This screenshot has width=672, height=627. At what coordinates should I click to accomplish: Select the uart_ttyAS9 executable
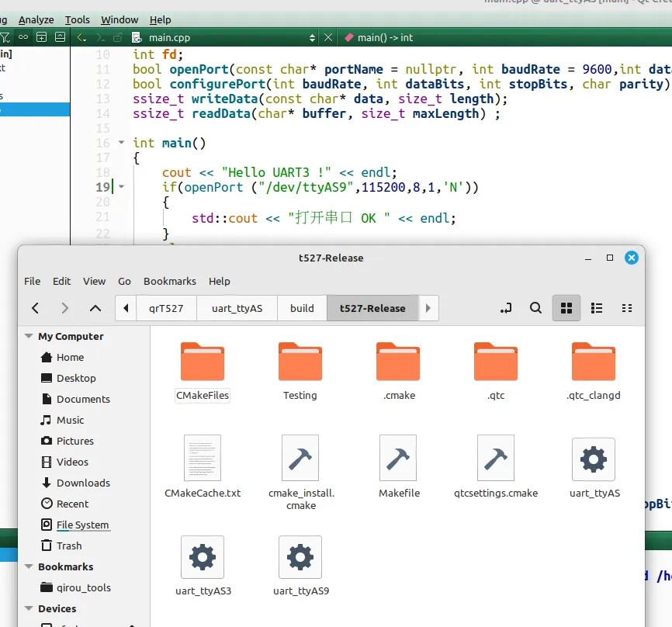tap(301, 566)
